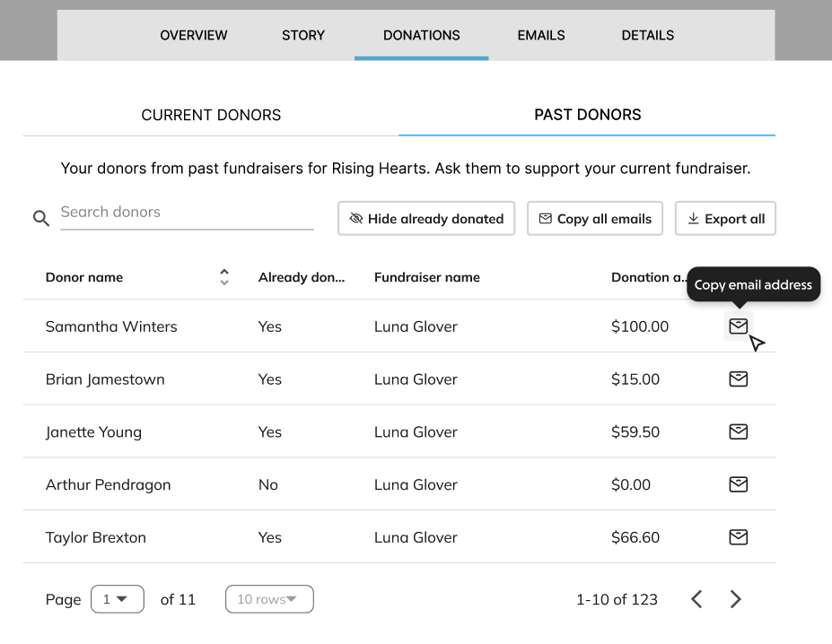The height and width of the screenshot is (644, 832).
Task: Select Taylor Brexton donor name
Action: coord(95,537)
